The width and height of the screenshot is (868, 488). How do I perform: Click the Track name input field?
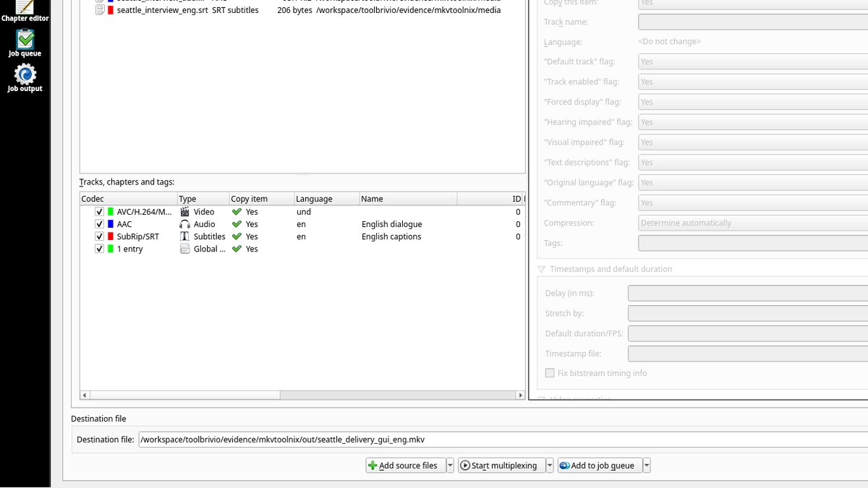753,22
